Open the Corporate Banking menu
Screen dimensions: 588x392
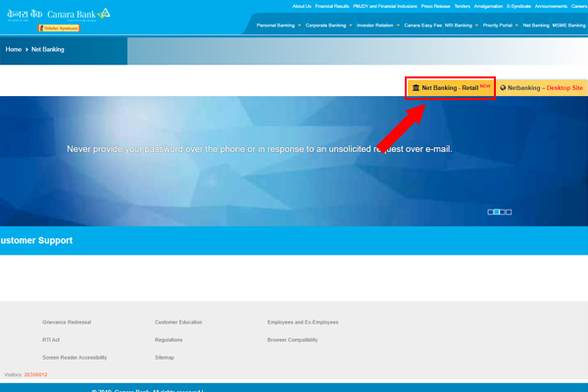(326, 25)
